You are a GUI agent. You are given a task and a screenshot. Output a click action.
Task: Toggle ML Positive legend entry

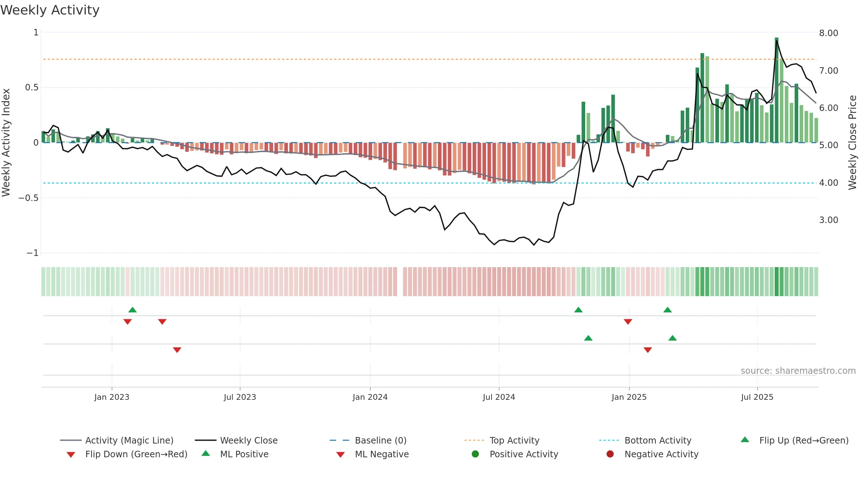235,454
